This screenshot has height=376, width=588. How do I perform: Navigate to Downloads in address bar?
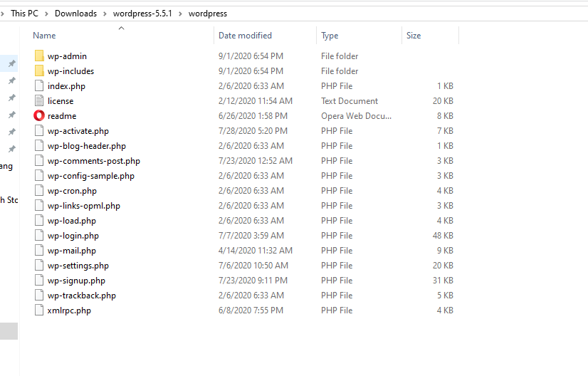pos(75,14)
